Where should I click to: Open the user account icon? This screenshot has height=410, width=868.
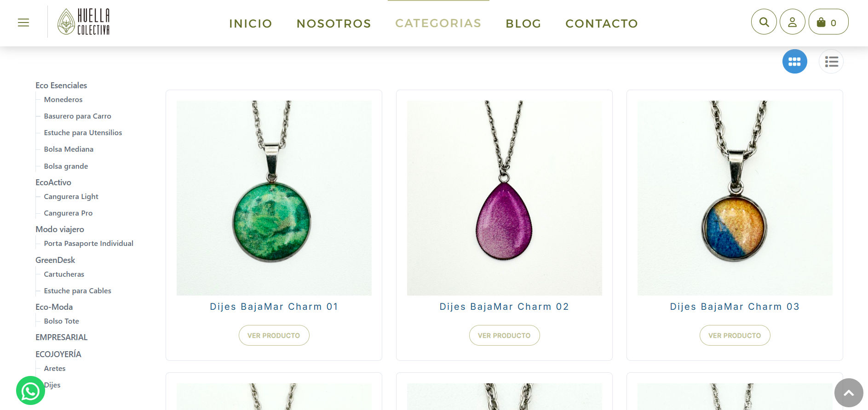[x=793, y=22]
